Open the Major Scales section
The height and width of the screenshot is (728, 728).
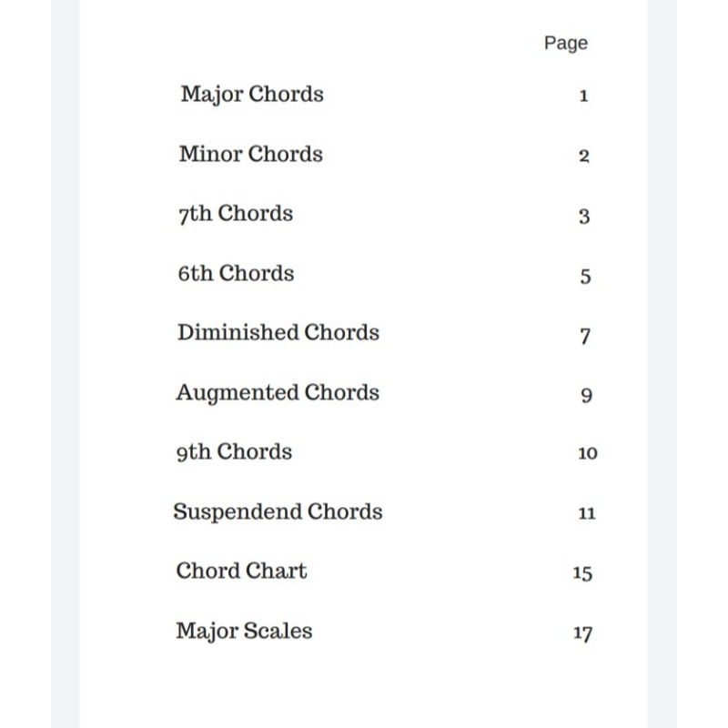[244, 632]
